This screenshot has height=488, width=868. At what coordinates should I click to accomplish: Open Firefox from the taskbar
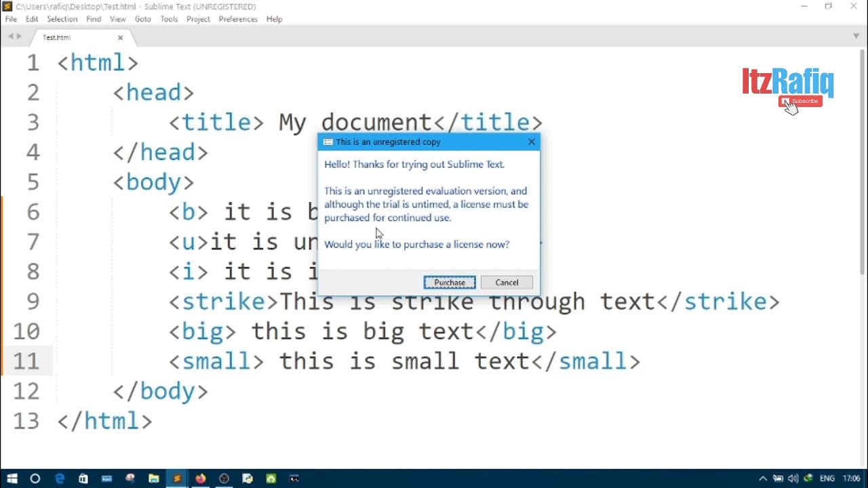click(x=201, y=479)
